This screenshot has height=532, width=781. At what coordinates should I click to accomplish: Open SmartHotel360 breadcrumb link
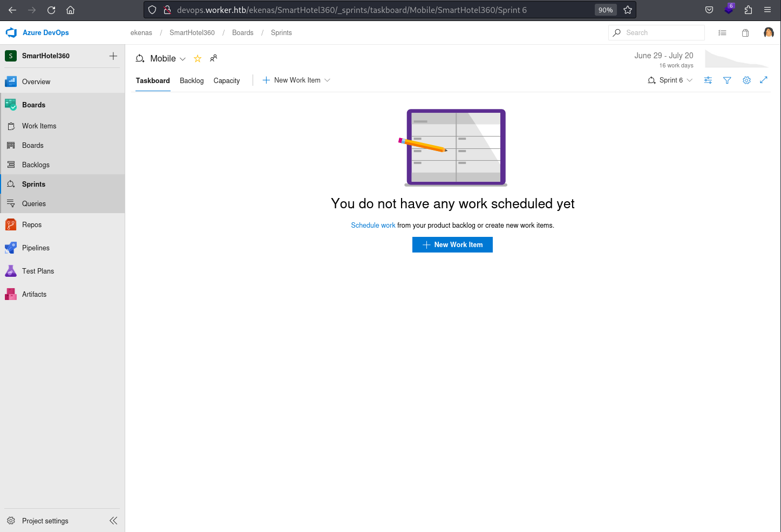pyautogui.click(x=192, y=33)
